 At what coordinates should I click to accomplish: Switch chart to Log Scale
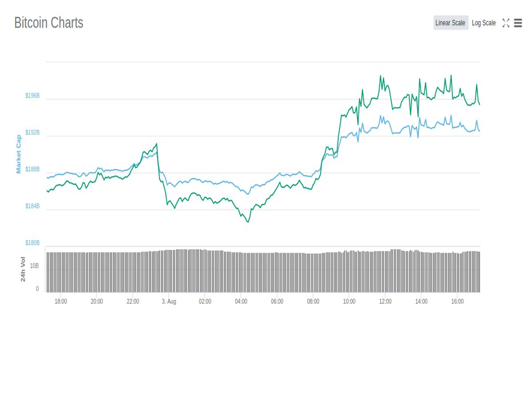484,23
